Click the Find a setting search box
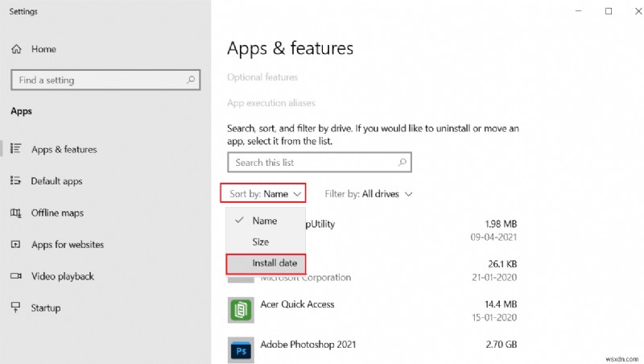 point(97,81)
